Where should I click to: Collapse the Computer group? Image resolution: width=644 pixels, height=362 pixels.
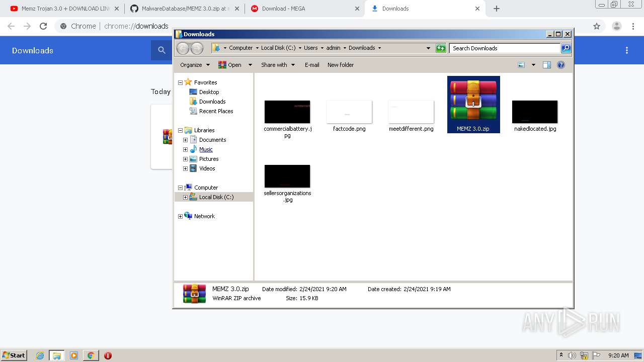coord(180,188)
